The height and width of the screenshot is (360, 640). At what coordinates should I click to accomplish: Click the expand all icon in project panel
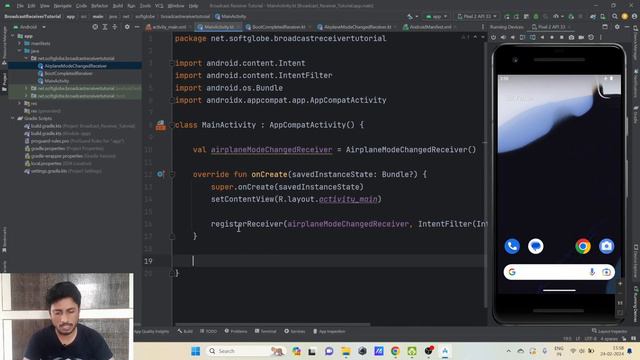pos(105,27)
